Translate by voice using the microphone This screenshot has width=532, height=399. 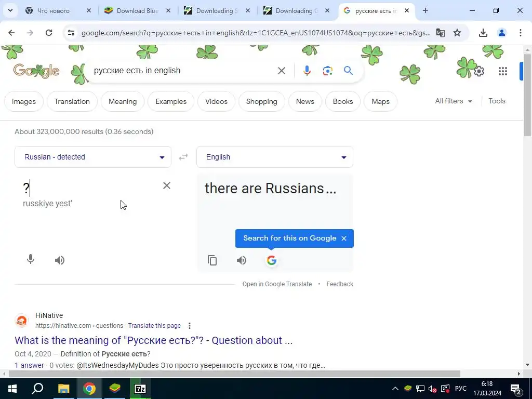pyautogui.click(x=31, y=260)
